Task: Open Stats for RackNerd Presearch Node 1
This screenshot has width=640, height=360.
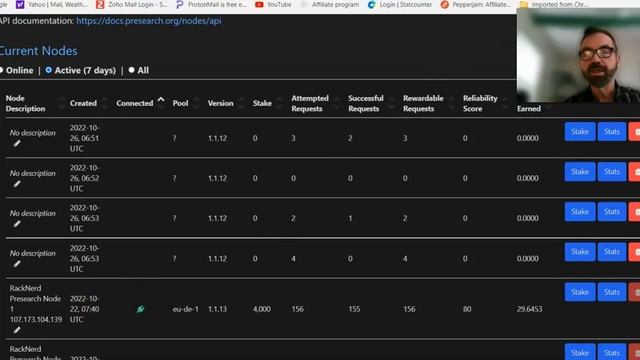Action: (611, 292)
